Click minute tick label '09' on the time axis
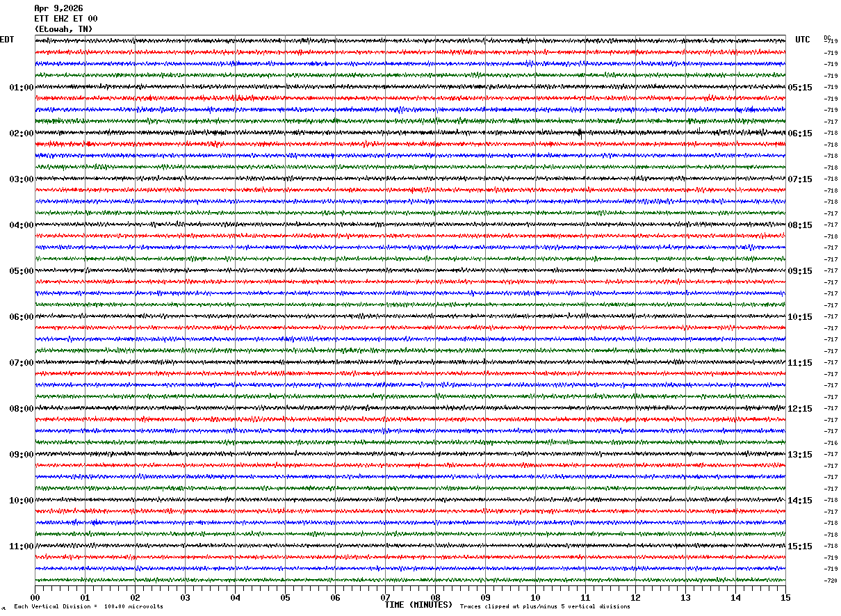This screenshot has height=616, width=841. [x=485, y=597]
